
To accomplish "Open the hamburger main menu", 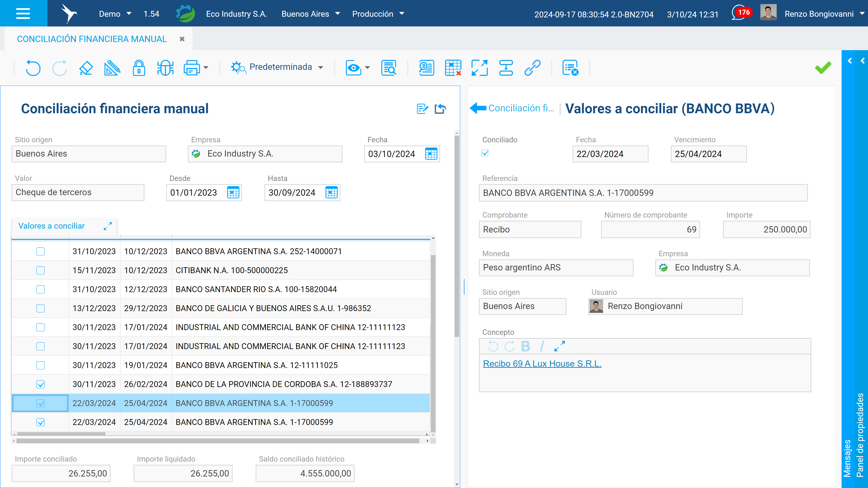I will click(x=23, y=14).
